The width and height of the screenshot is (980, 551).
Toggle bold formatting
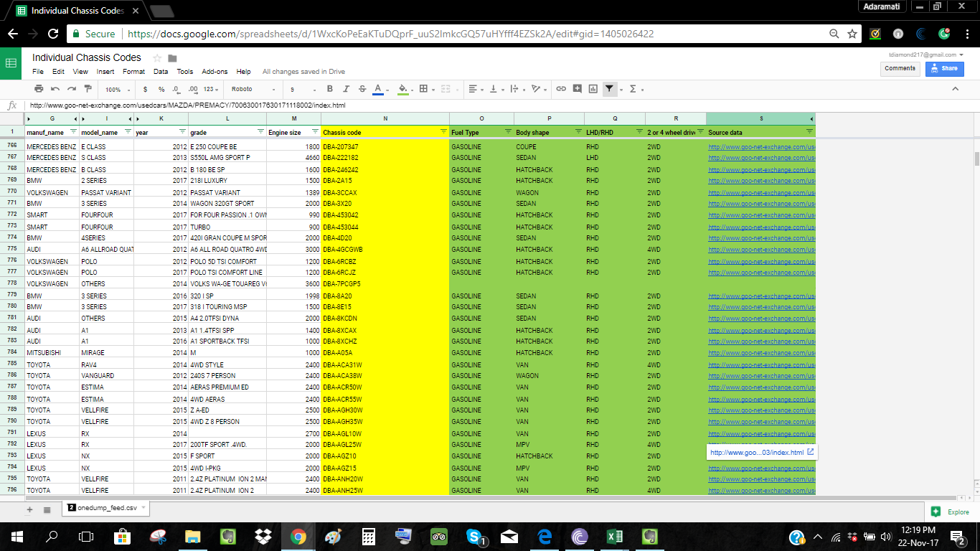(x=330, y=89)
